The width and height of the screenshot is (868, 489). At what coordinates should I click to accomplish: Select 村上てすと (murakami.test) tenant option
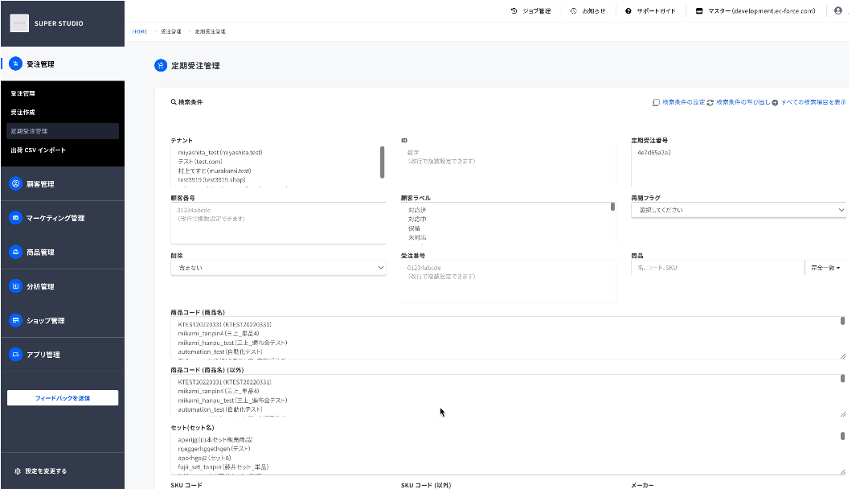coord(215,171)
